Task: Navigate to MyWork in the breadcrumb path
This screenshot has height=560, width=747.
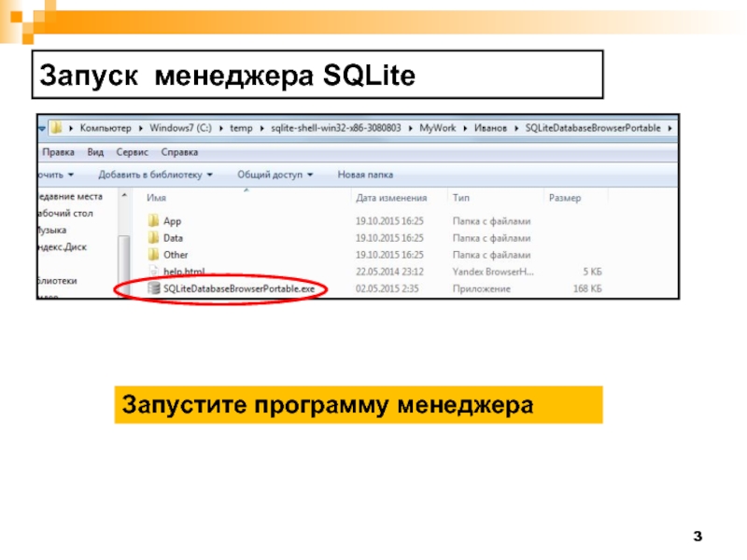Action: (x=440, y=127)
